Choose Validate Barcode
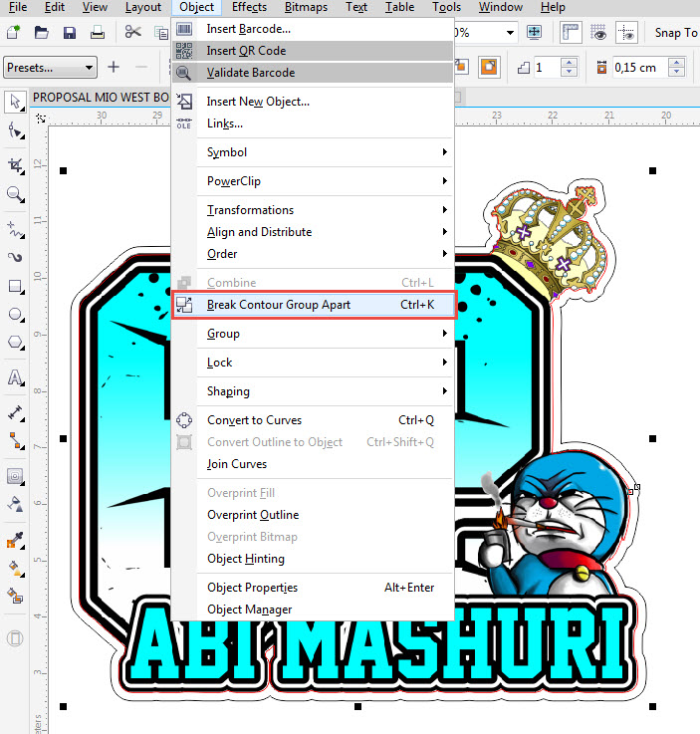Viewport: 700px width, 734px height. coord(314,73)
